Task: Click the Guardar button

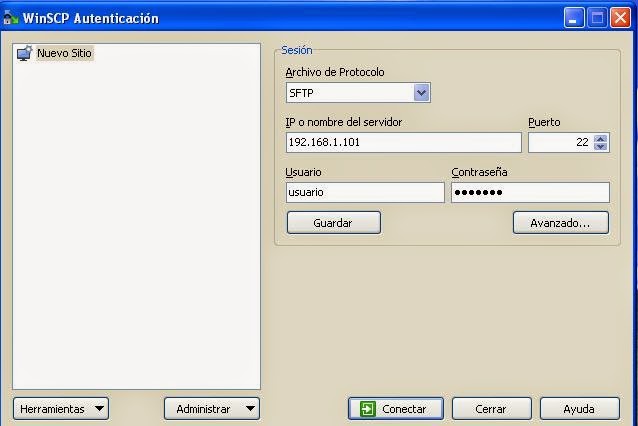Action: (334, 223)
